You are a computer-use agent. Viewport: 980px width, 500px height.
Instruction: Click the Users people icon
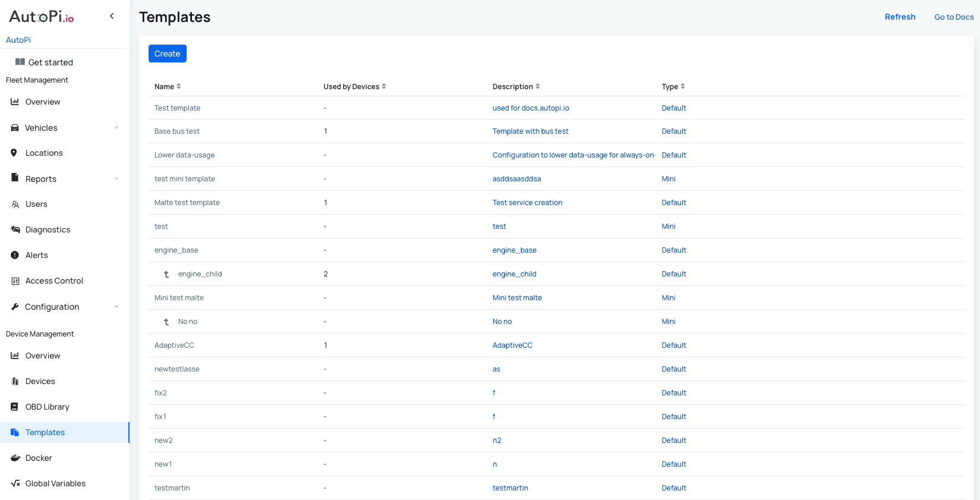point(15,205)
